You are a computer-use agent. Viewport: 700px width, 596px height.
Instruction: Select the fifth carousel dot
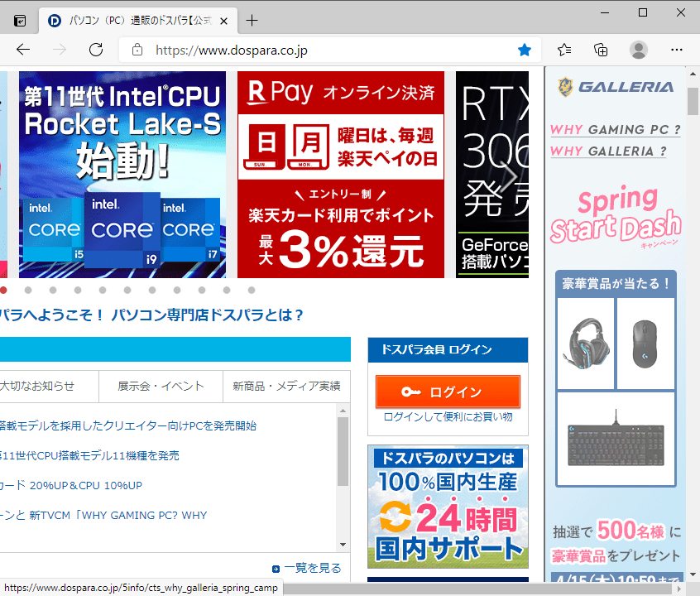[103, 291]
